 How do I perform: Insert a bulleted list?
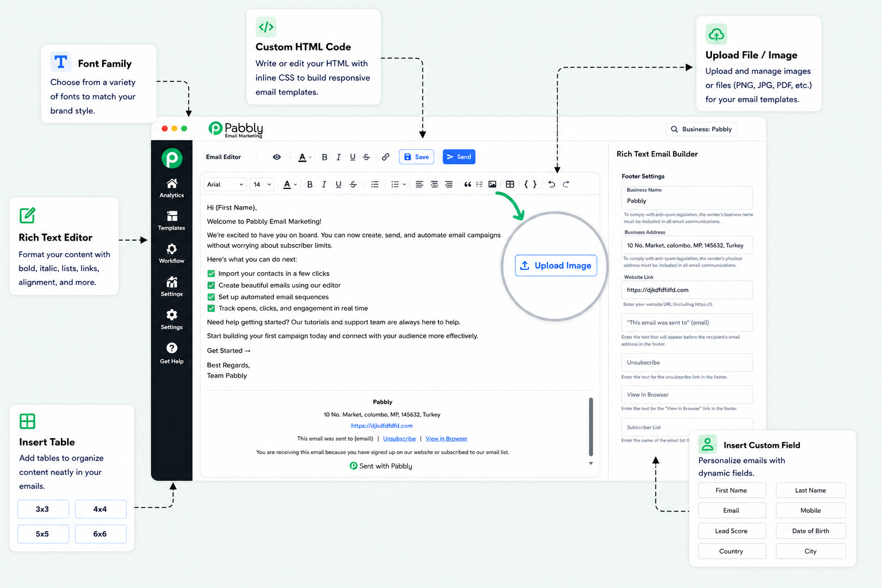pyautogui.click(x=375, y=184)
